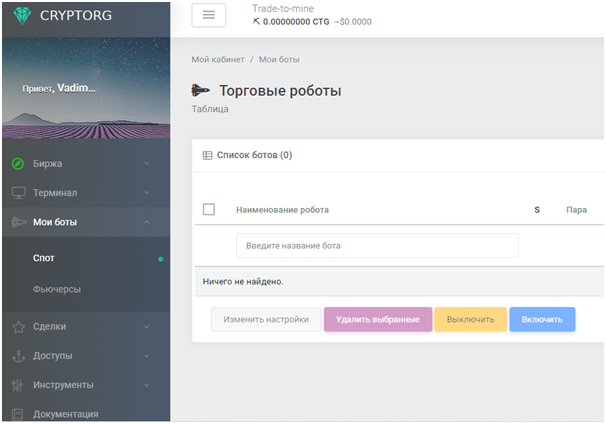Click the Список ботов table icon
This screenshot has height=424, width=606.
click(x=207, y=156)
